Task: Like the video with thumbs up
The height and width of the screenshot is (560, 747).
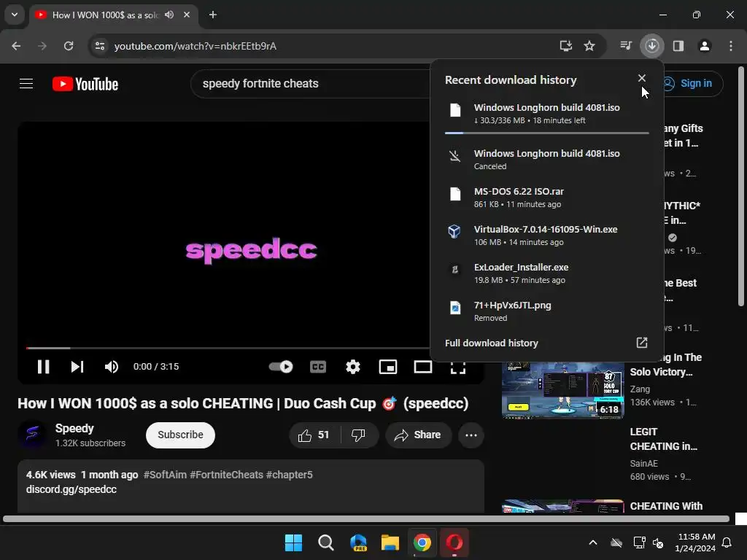Action: pyautogui.click(x=314, y=435)
